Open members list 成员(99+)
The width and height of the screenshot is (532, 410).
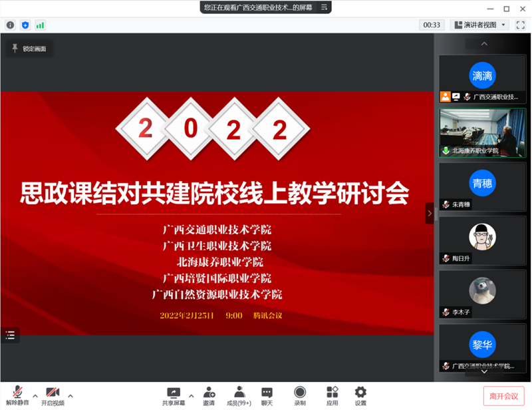tap(239, 396)
